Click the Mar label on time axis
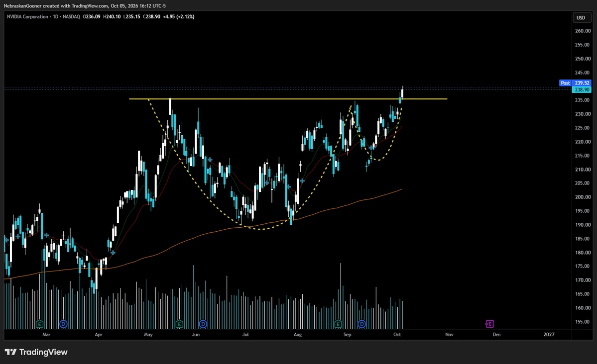Viewport: 597px width, 364px height. [x=46, y=335]
